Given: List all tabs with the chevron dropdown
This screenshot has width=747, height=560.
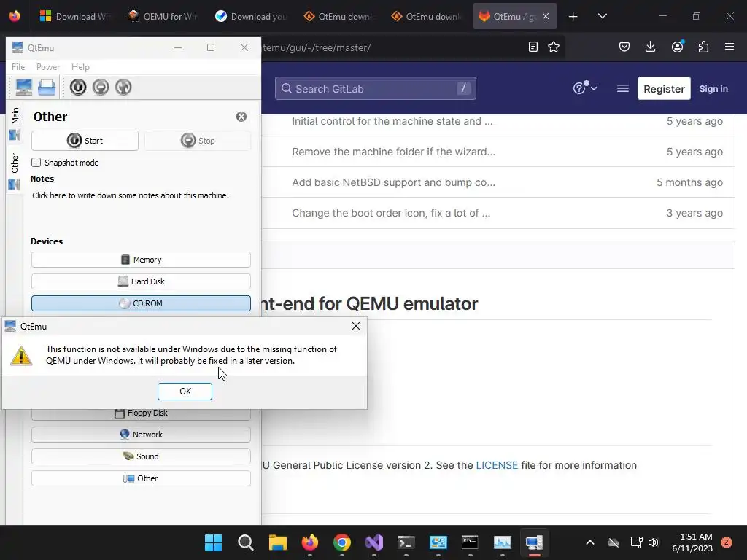Looking at the screenshot, I should pyautogui.click(x=603, y=17).
